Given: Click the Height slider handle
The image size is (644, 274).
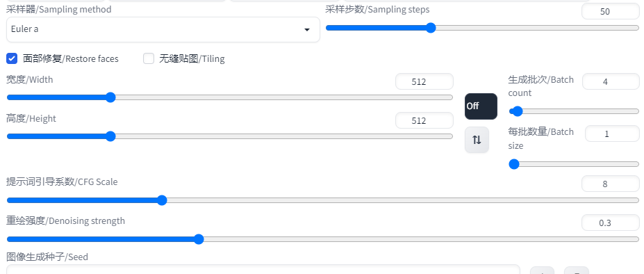Looking at the screenshot, I should coord(110,136).
